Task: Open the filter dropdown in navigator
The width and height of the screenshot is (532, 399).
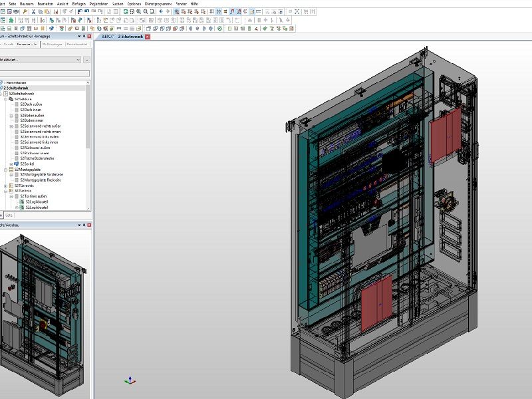Action: (x=78, y=60)
